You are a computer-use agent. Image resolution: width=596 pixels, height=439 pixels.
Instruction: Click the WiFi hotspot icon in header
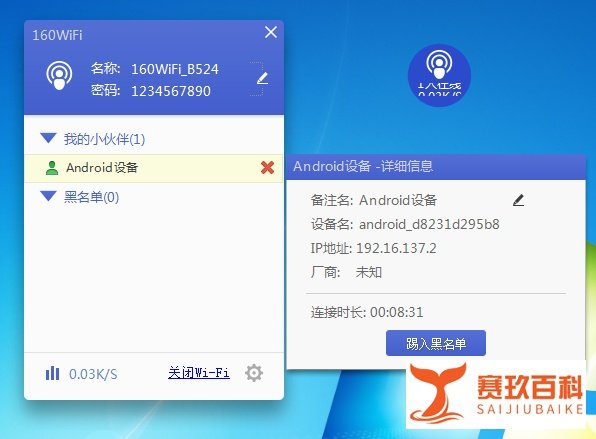pyautogui.click(x=59, y=76)
